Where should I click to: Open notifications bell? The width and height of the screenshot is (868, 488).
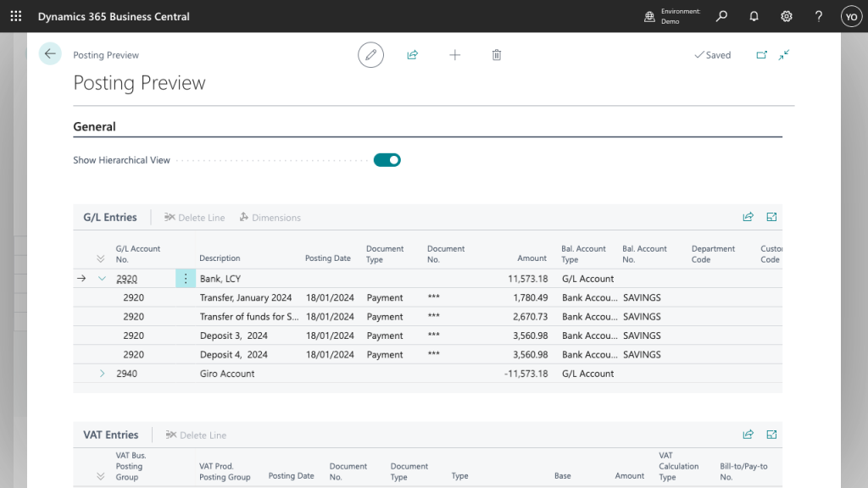tap(754, 16)
